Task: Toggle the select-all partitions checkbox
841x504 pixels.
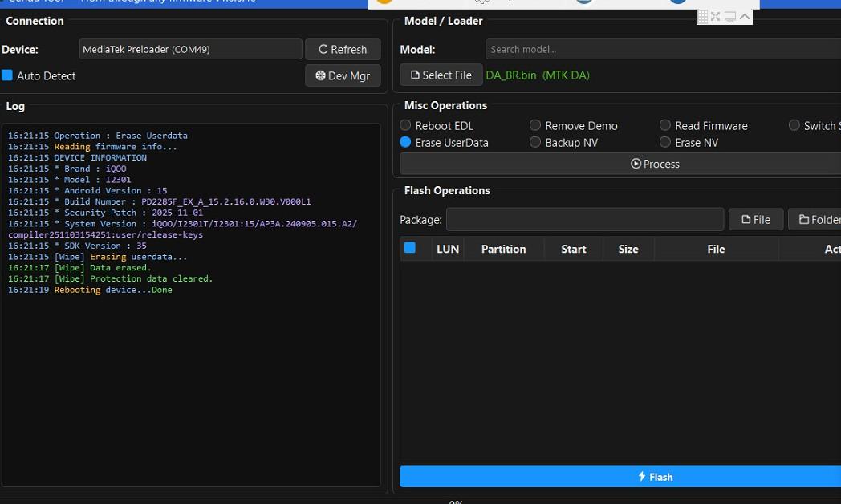Action: pyautogui.click(x=410, y=248)
